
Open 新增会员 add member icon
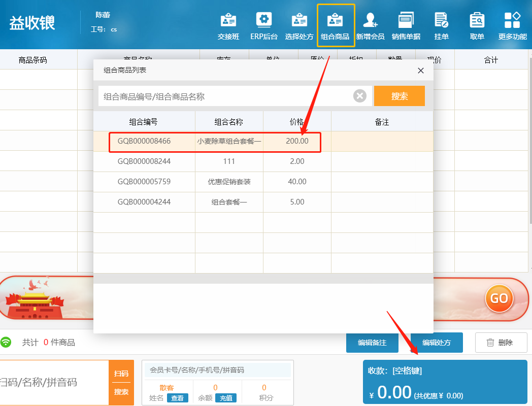pyautogui.click(x=370, y=26)
